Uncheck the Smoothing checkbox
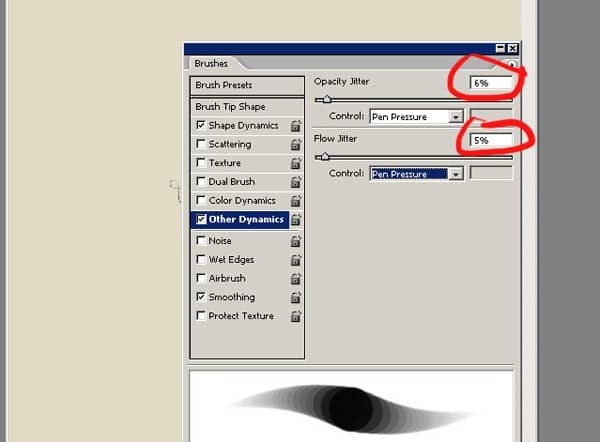600x442 pixels. coord(201,296)
